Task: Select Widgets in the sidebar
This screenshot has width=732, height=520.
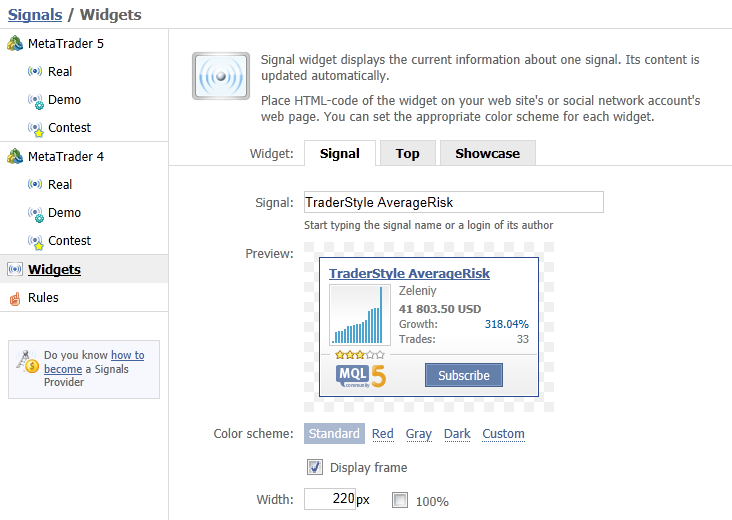Action: (x=54, y=269)
